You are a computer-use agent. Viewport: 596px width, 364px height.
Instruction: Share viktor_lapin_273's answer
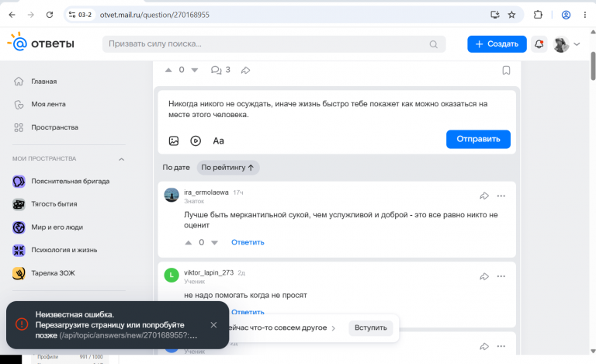[x=484, y=276]
